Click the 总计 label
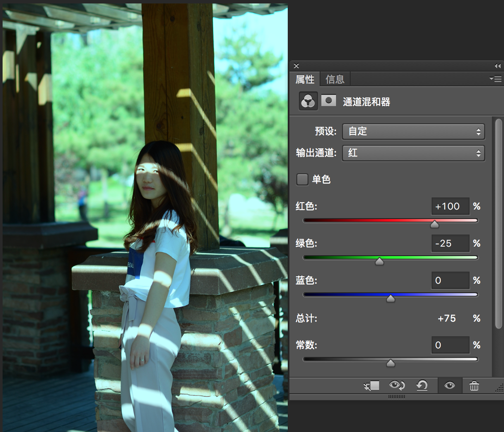Image resolution: width=504 pixels, height=432 pixels. (306, 319)
